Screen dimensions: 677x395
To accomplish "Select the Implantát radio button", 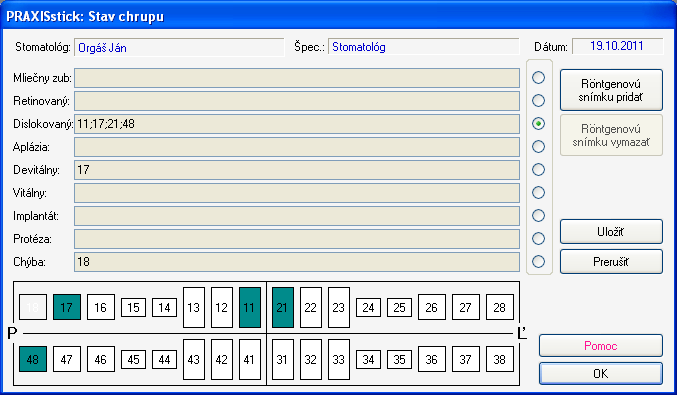I will coord(538,215).
